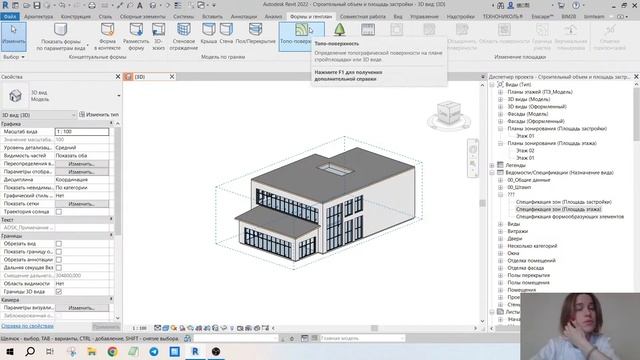This screenshot has width=640, height=360.
Task: Select Спецификация формообразующих элементов in project browser
Action: point(570,217)
